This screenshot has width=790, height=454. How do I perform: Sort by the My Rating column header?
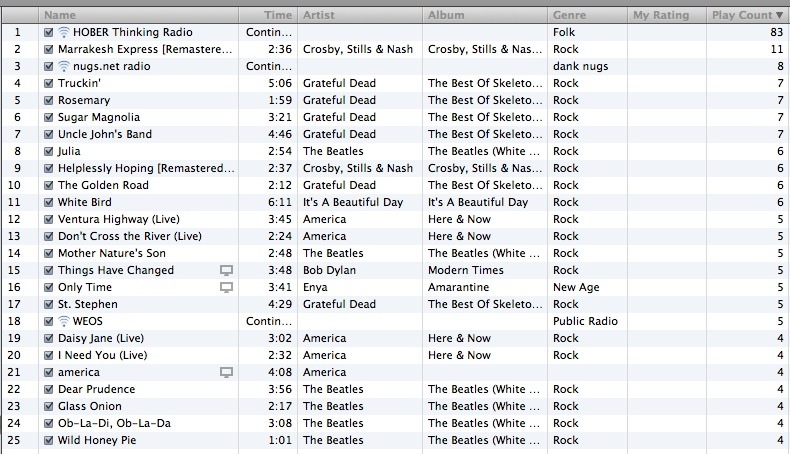click(x=667, y=15)
